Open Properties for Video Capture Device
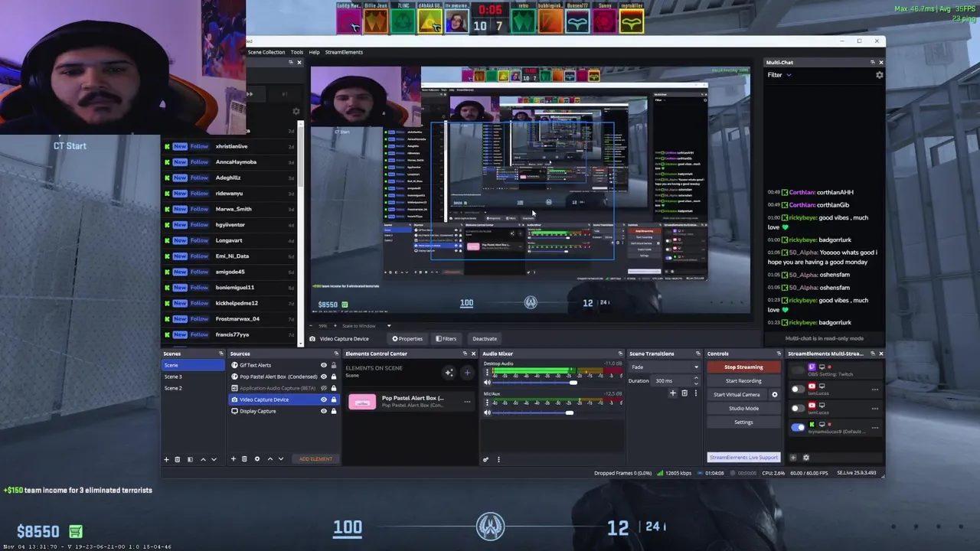Image resolution: width=980 pixels, height=551 pixels. pos(407,339)
